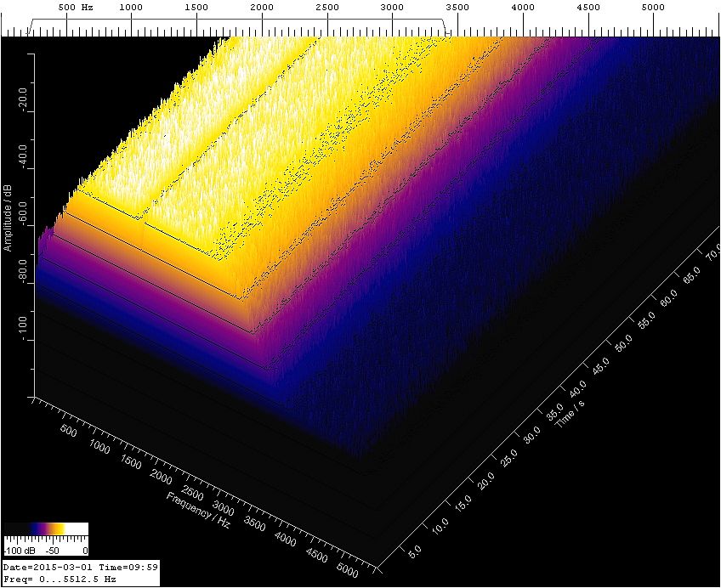721x588 pixels.
Task: Select 2000 on the top frequency scale
Action: pos(262,8)
